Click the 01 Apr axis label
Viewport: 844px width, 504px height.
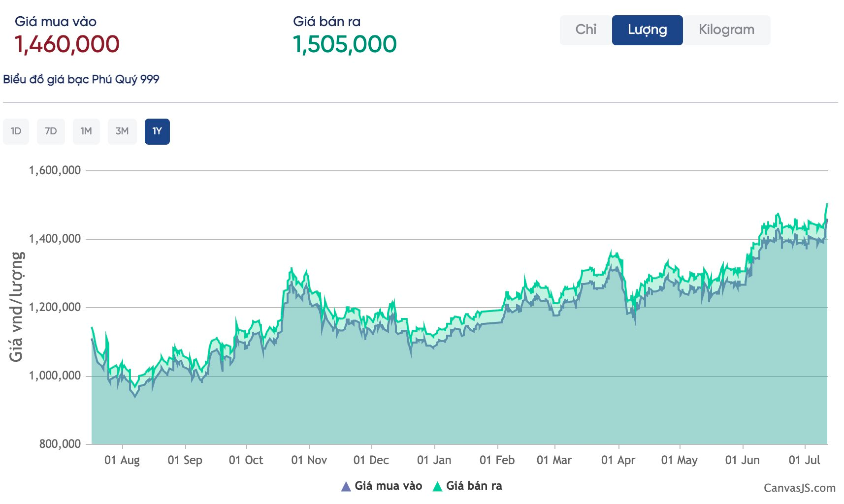[x=618, y=460]
